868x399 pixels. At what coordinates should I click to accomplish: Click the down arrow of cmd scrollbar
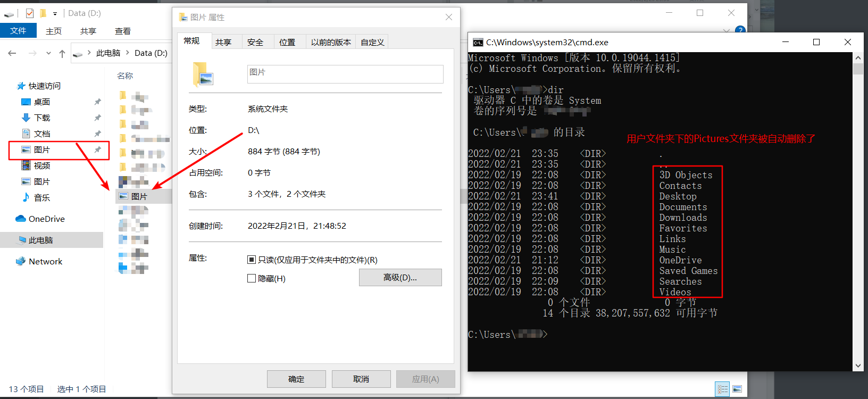(x=858, y=366)
